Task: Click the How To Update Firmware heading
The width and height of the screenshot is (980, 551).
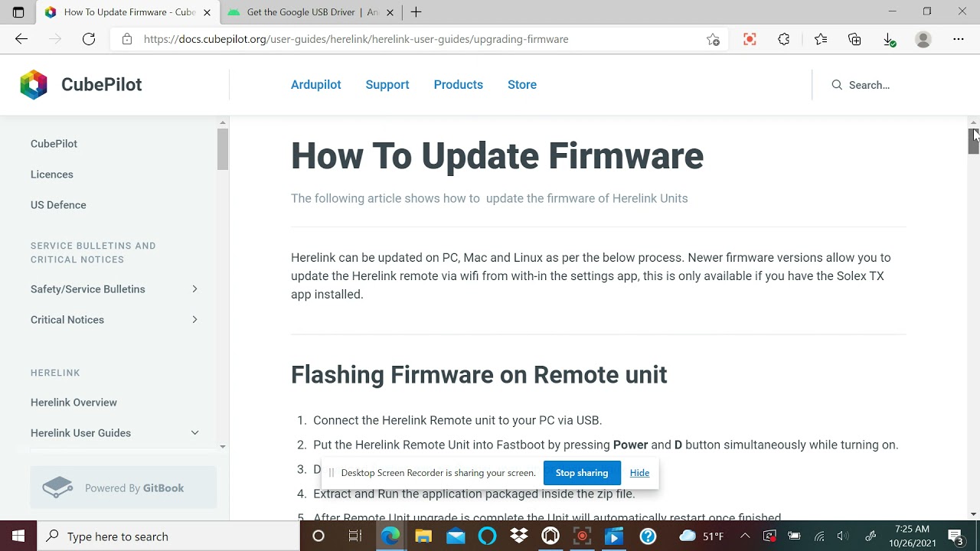Action: coord(497,156)
